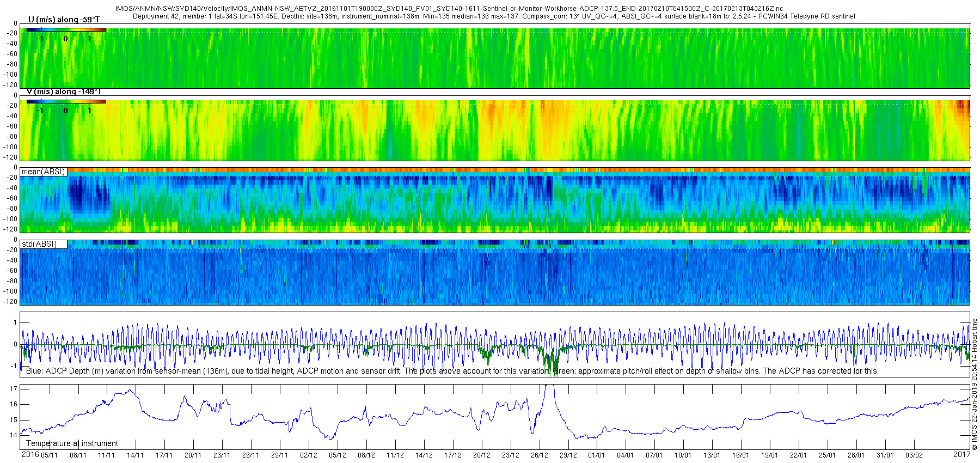Click the 01/01 date tick label
Screen dimensions: 980x463
[597, 455]
